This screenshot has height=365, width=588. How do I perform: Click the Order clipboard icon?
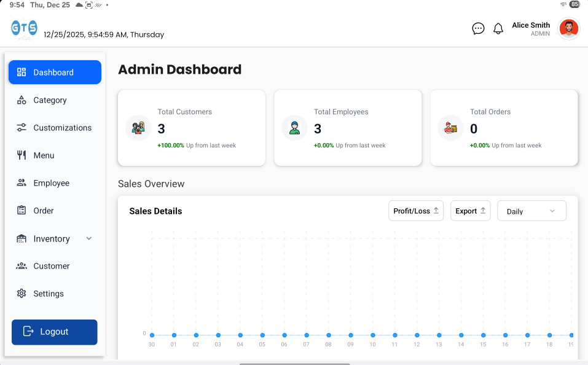click(x=22, y=210)
